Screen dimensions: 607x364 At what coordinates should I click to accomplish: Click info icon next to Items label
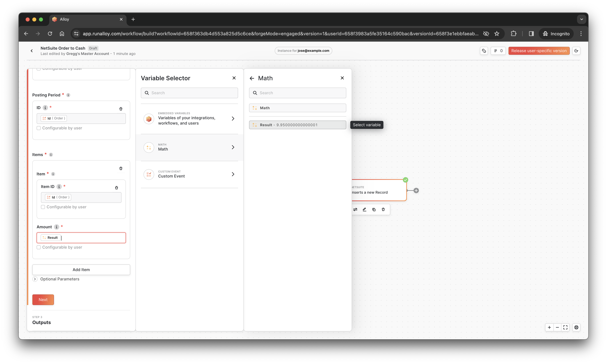pyautogui.click(x=51, y=155)
